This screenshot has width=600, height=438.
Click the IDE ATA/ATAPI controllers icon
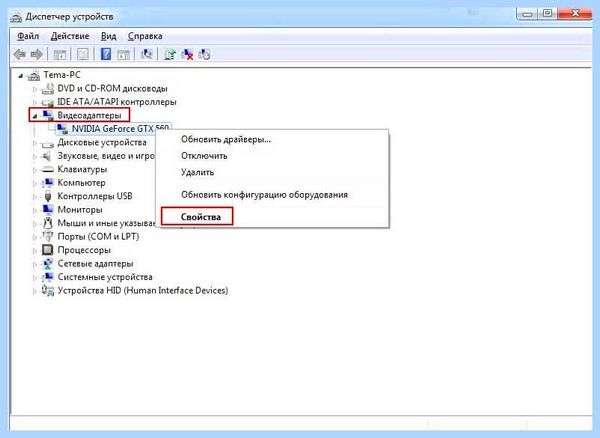tap(48, 102)
